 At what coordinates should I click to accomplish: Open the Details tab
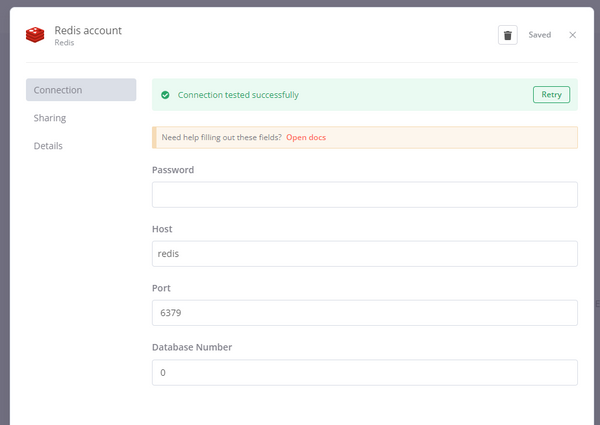(48, 146)
